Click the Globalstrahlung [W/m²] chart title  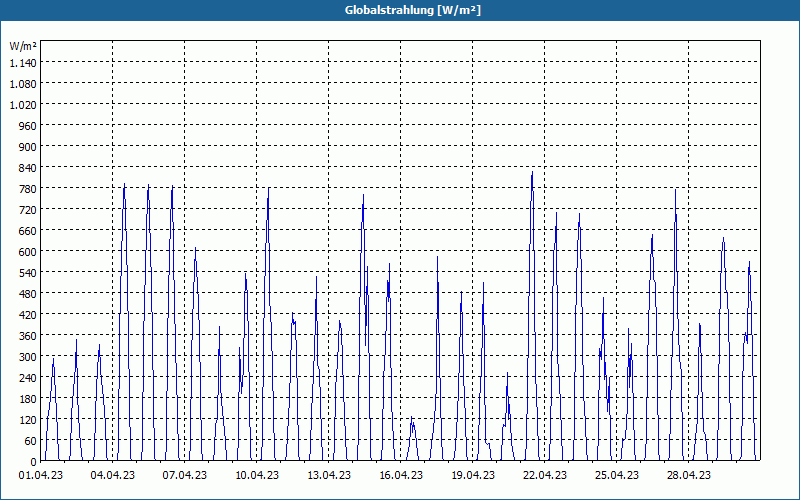coord(412,10)
